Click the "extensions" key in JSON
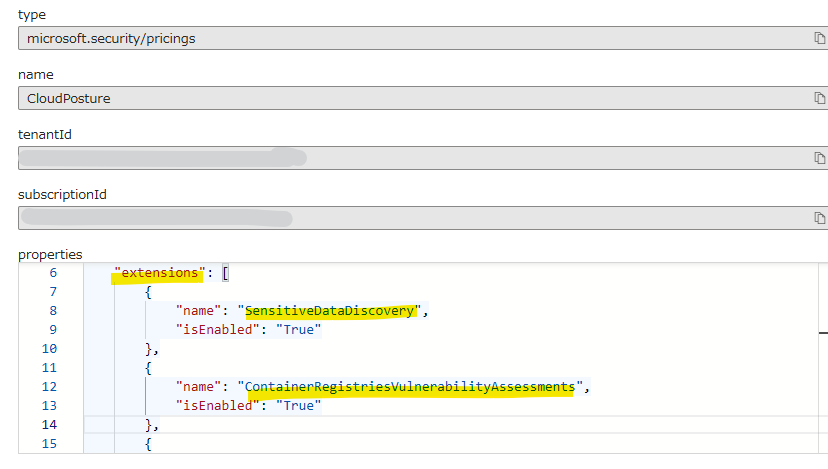This screenshot has width=828, height=469. (159, 273)
